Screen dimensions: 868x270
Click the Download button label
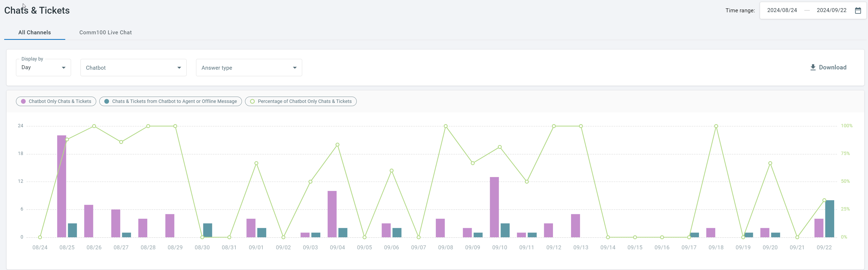coord(833,67)
